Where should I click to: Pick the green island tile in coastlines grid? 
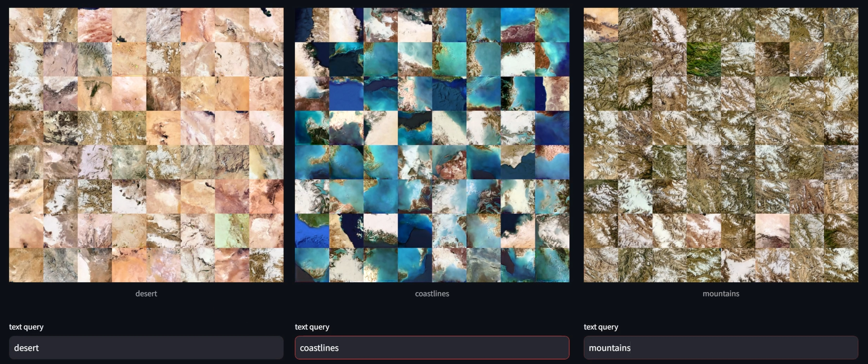point(312,231)
